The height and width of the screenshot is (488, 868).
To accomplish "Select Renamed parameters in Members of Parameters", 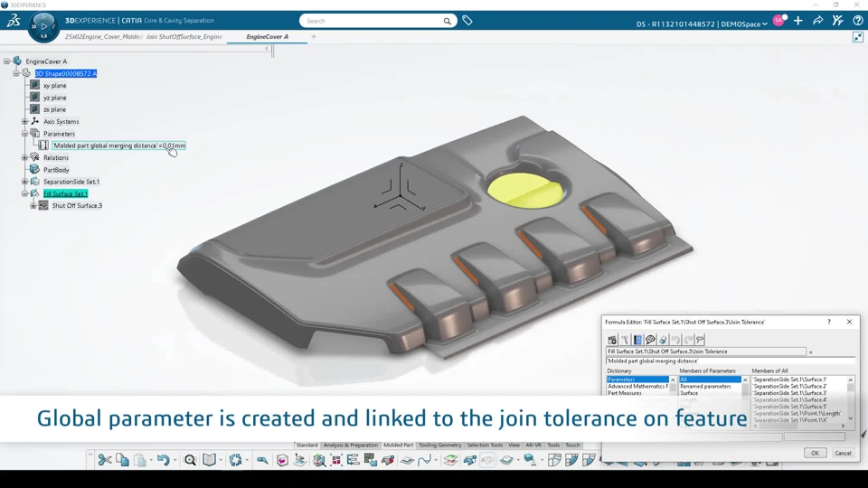I will coord(705,386).
